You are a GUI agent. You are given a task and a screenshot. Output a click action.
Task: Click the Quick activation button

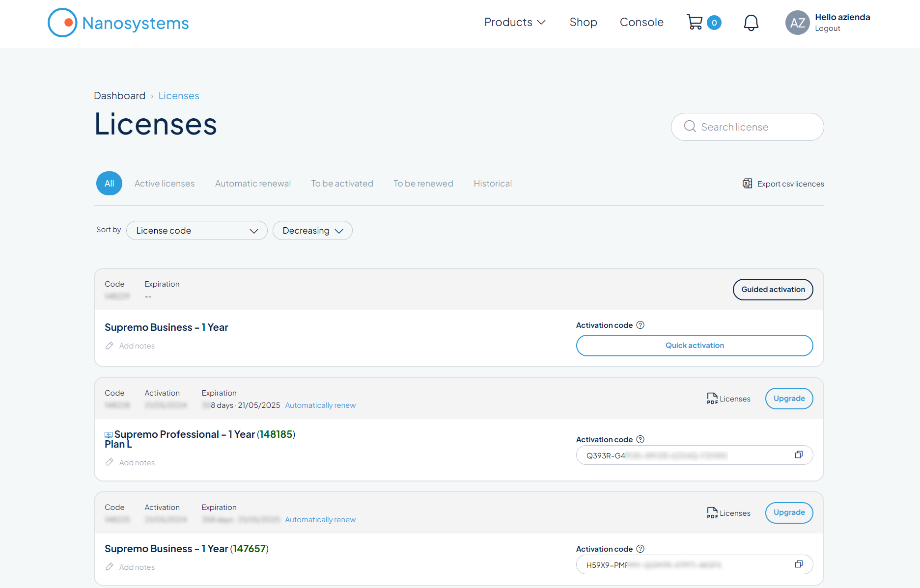coord(695,346)
